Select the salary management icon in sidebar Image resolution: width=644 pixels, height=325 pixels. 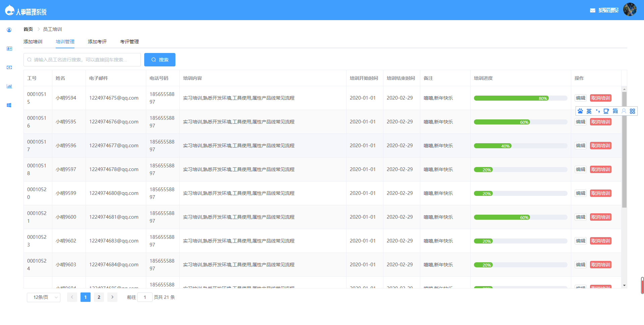click(x=9, y=67)
